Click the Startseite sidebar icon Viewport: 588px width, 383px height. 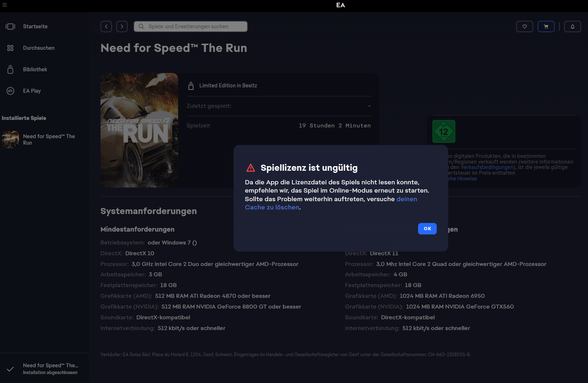click(10, 26)
